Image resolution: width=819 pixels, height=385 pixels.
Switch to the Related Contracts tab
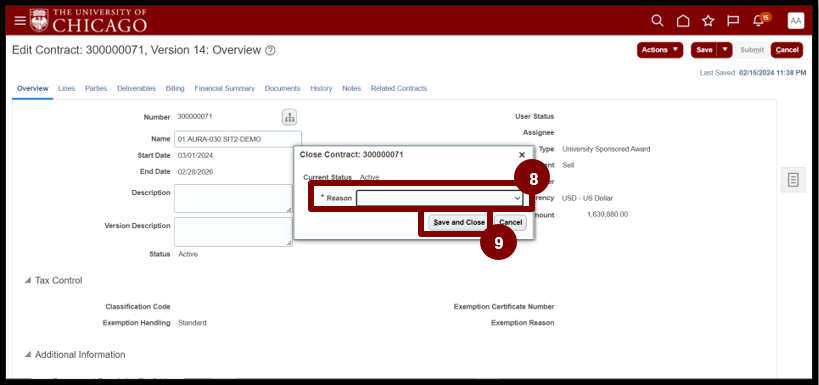(x=399, y=89)
